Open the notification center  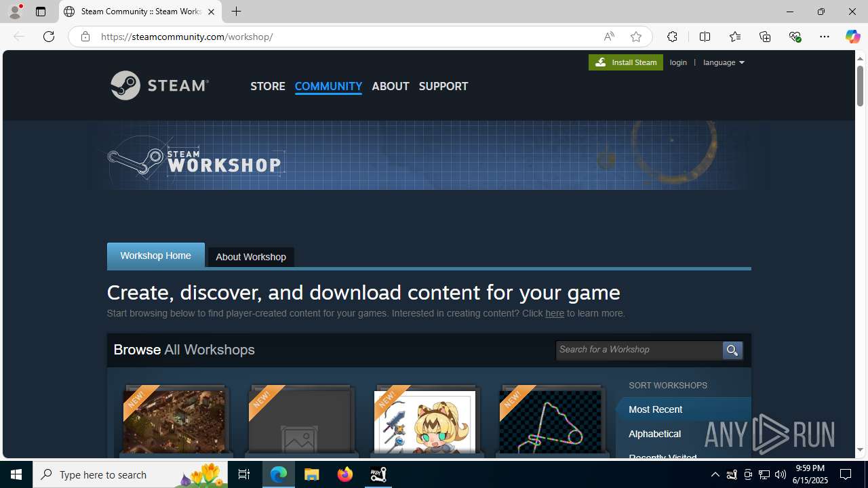[846, 474]
